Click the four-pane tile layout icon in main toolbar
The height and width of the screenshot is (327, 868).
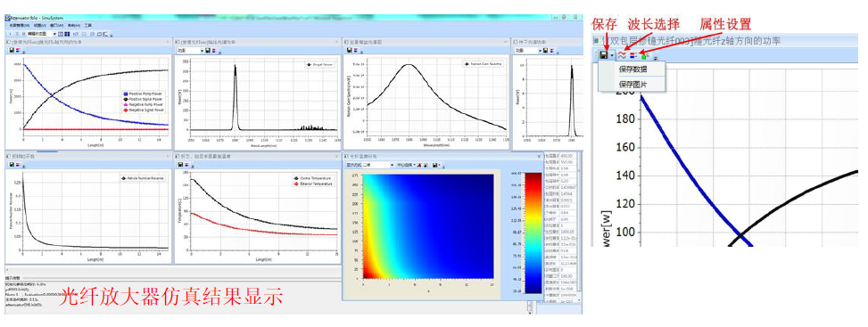pyautogui.click(x=67, y=34)
